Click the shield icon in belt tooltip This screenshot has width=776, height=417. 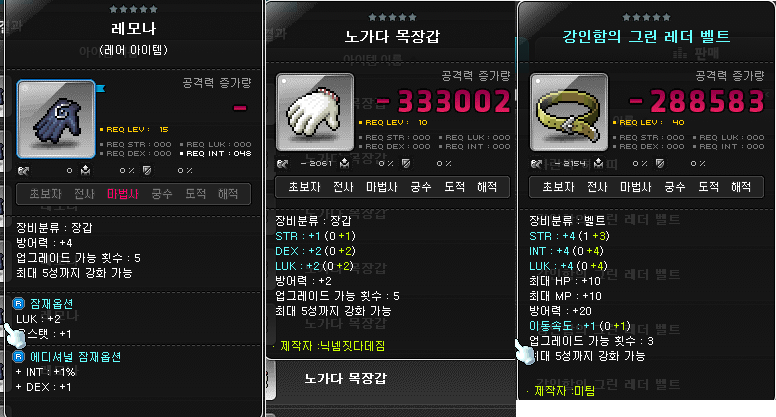tap(660, 163)
